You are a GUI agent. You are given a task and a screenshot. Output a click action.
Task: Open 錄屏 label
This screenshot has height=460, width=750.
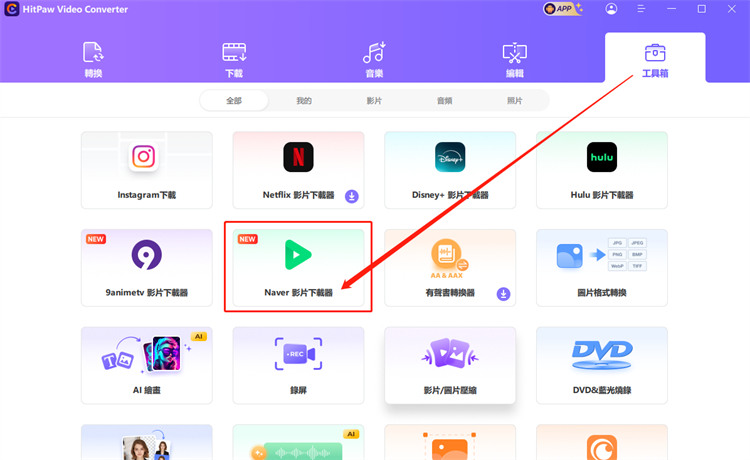click(x=298, y=390)
